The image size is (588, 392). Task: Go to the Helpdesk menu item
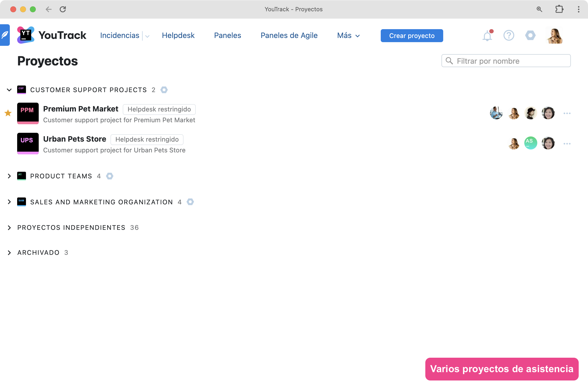coord(178,36)
